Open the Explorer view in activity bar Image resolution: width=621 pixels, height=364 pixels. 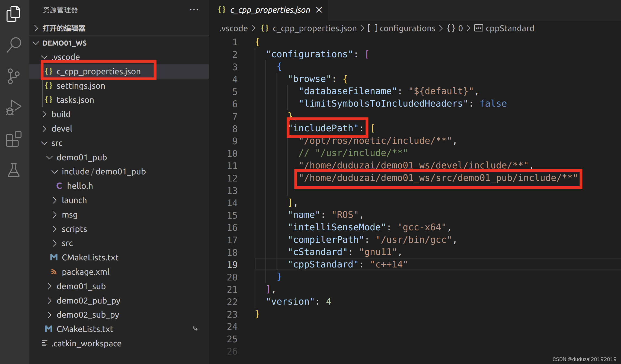[13, 14]
